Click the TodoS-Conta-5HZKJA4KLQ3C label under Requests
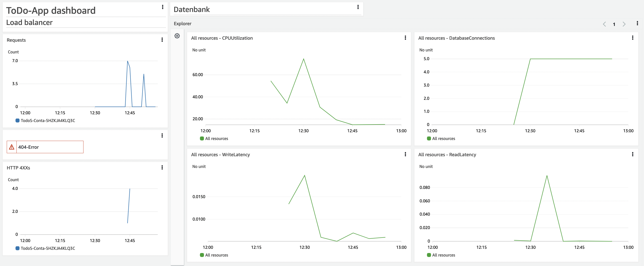 click(x=48, y=121)
